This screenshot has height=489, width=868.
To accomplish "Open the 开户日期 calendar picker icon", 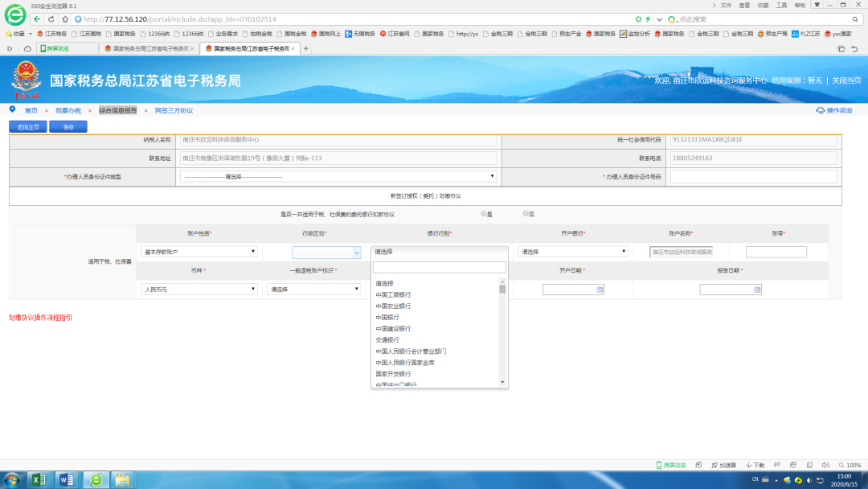I will point(600,290).
